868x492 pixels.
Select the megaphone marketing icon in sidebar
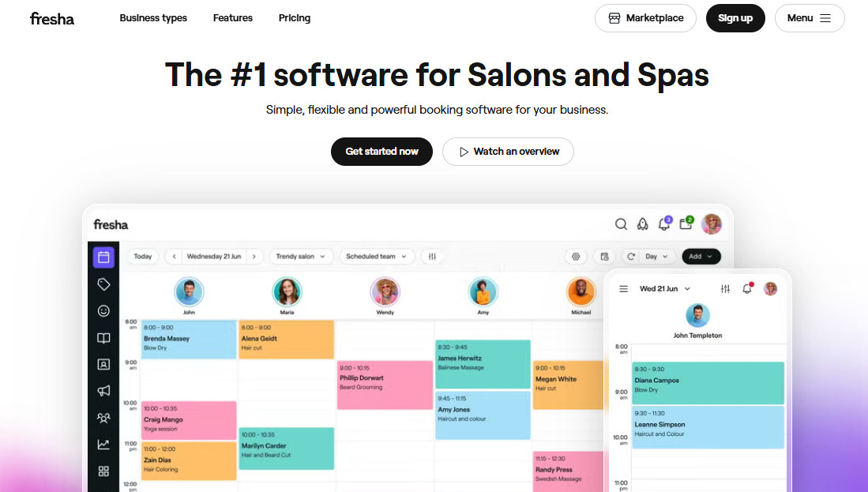coord(103,391)
